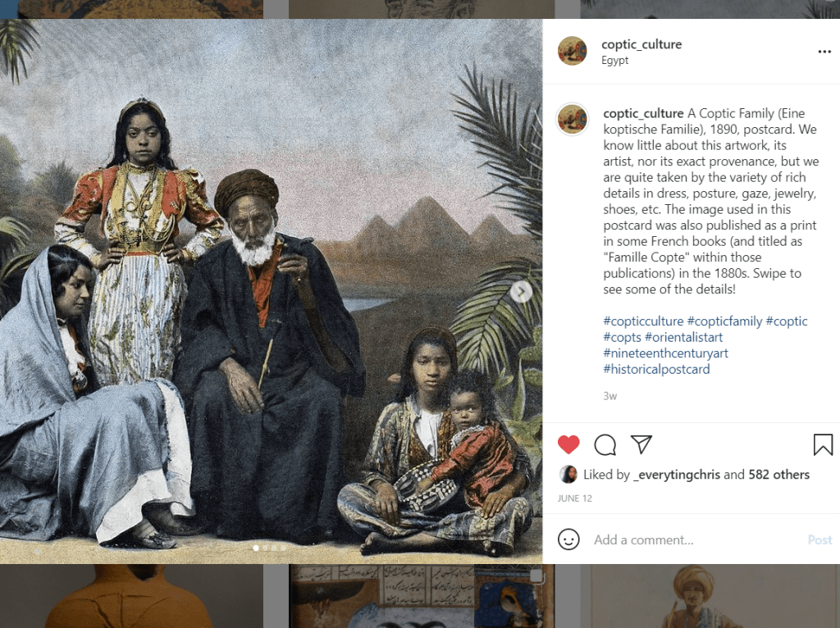The image size is (840, 628).
Task: Share post with paper plane icon
Action: pyautogui.click(x=641, y=444)
